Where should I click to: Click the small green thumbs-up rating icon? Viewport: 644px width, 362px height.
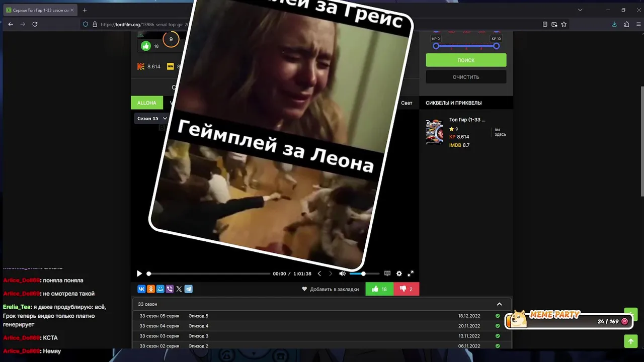146,46
